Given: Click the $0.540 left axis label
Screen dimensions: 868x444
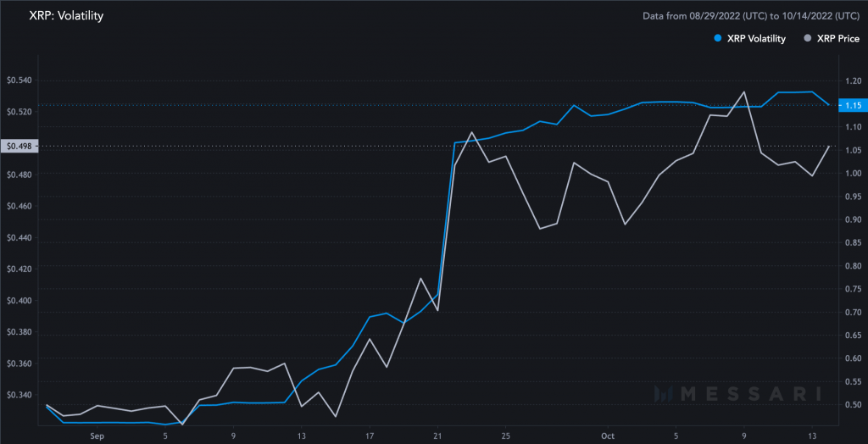Looking at the screenshot, I should tap(19, 80).
